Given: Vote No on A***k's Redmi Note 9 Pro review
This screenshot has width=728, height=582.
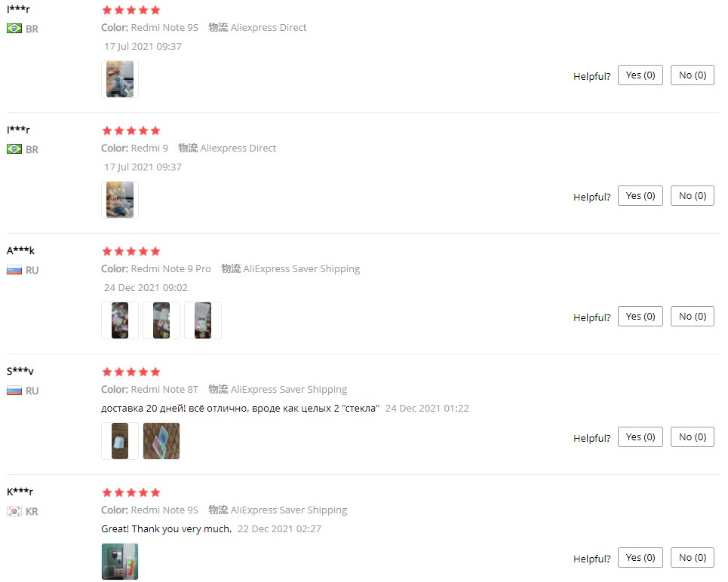Looking at the screenshot, I should click(693, 317).
